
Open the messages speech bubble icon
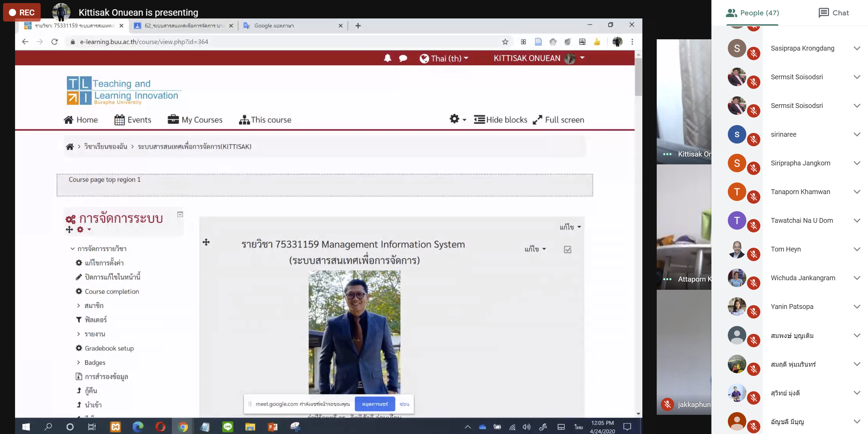[x=403, y=58]
